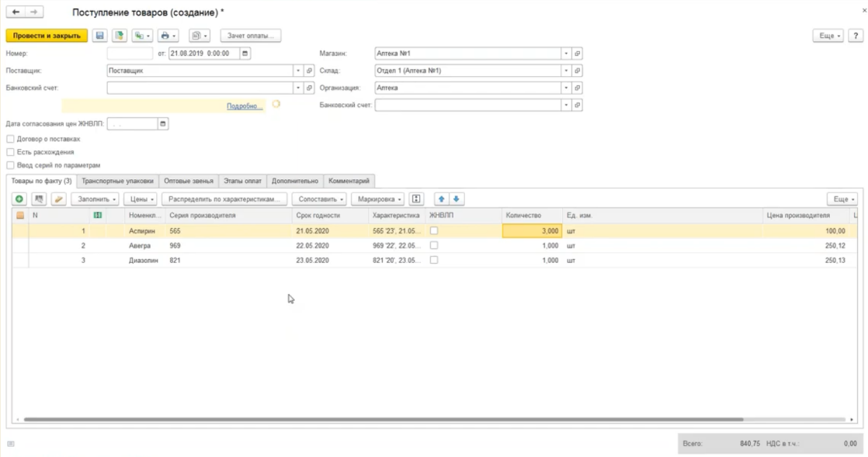Follow the Подробно... link

click(x=245, y=106)
